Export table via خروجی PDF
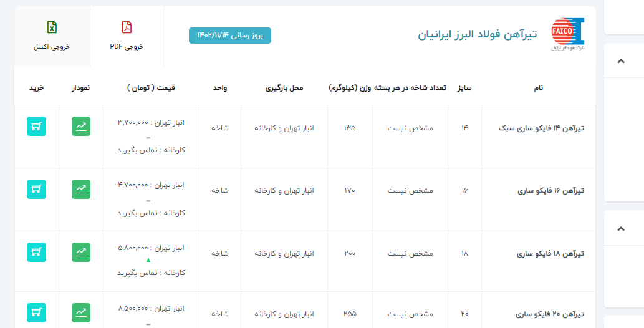The width and height of the screenshot is (644, 328). [x=127, y=36]
